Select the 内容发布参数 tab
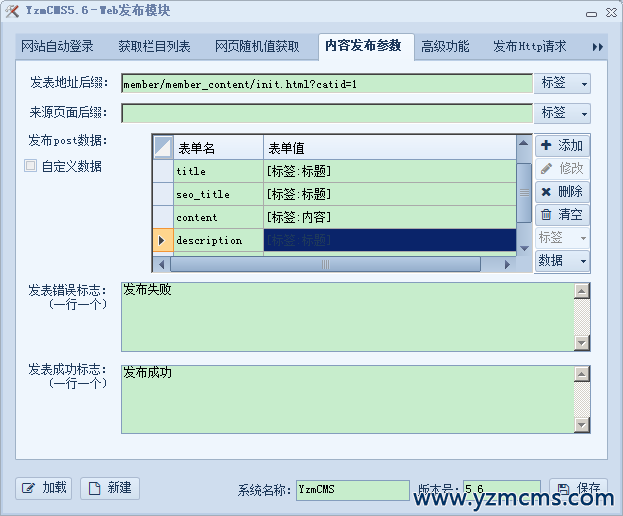This screenshot has height=516, width=623. [364, 46]
